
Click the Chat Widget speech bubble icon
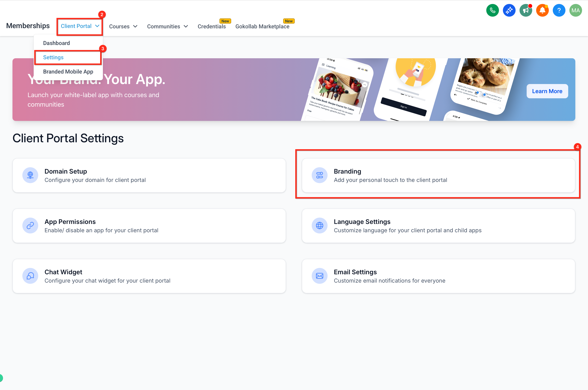coord(30,276)
